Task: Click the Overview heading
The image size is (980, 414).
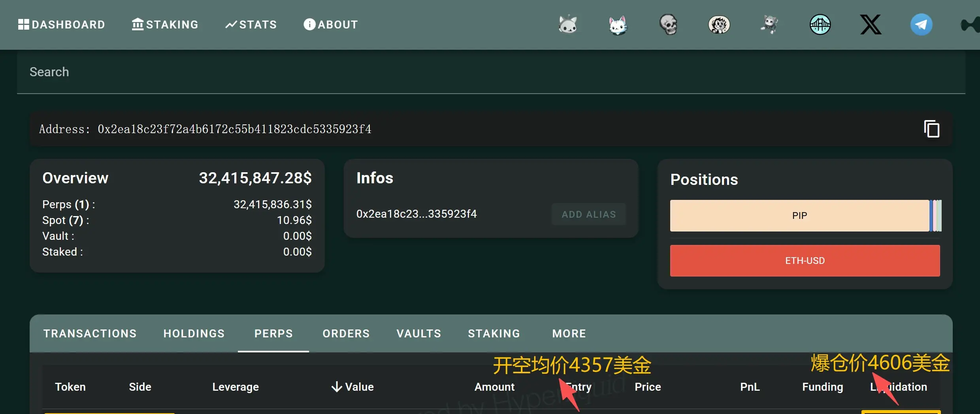Action: click(x=75, y=178)
